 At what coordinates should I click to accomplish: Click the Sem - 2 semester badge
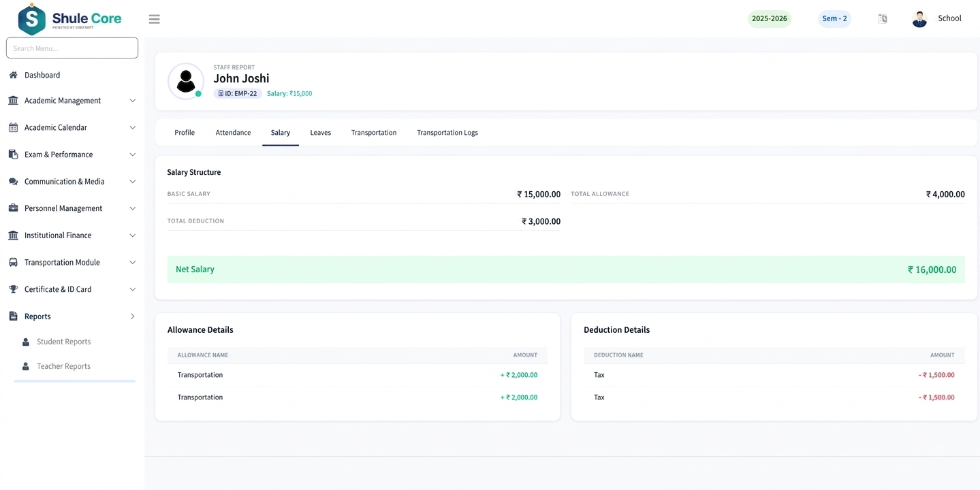pyautogui.click(x=834, y=18)
